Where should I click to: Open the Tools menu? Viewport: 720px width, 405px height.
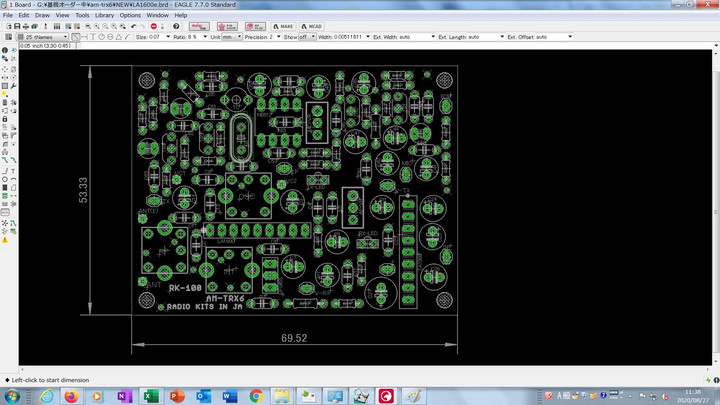tap(82, 15)
